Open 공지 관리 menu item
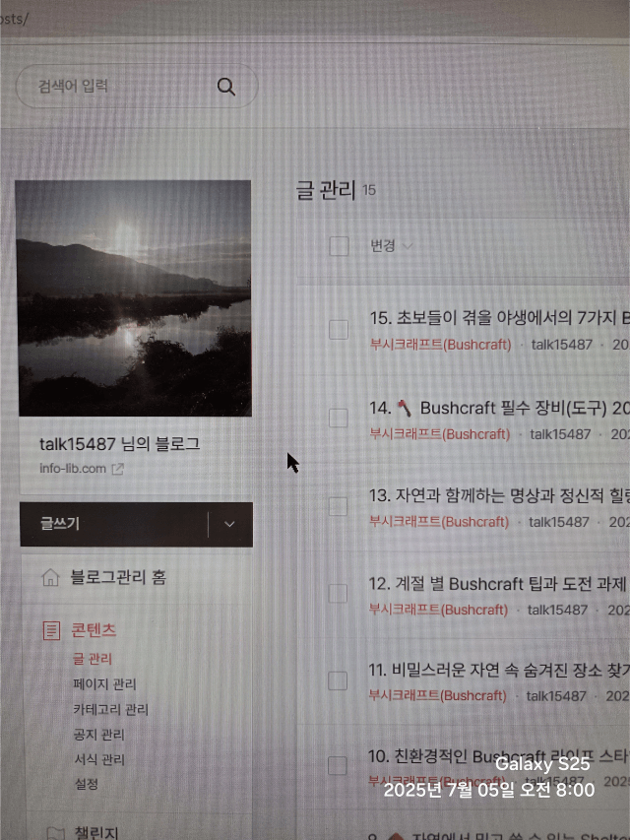630x840 pixels. pyautogui.click(x=99, y=734)
